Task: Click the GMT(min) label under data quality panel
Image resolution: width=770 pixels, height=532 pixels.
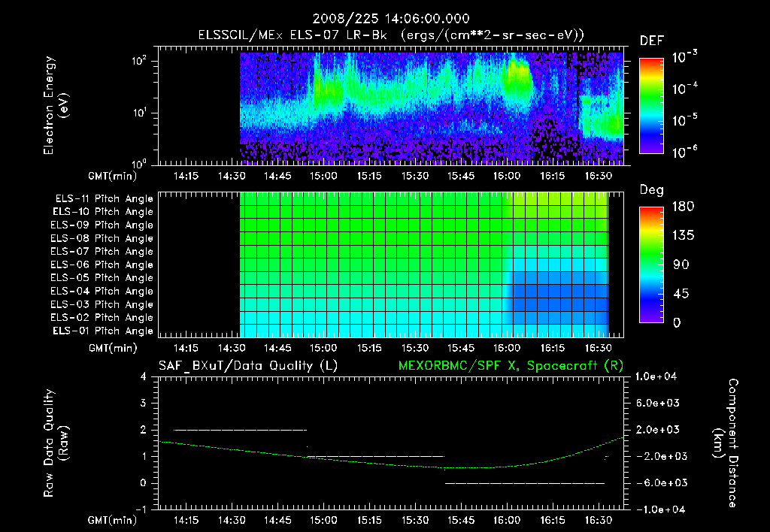Action: (x=113, y=520)
